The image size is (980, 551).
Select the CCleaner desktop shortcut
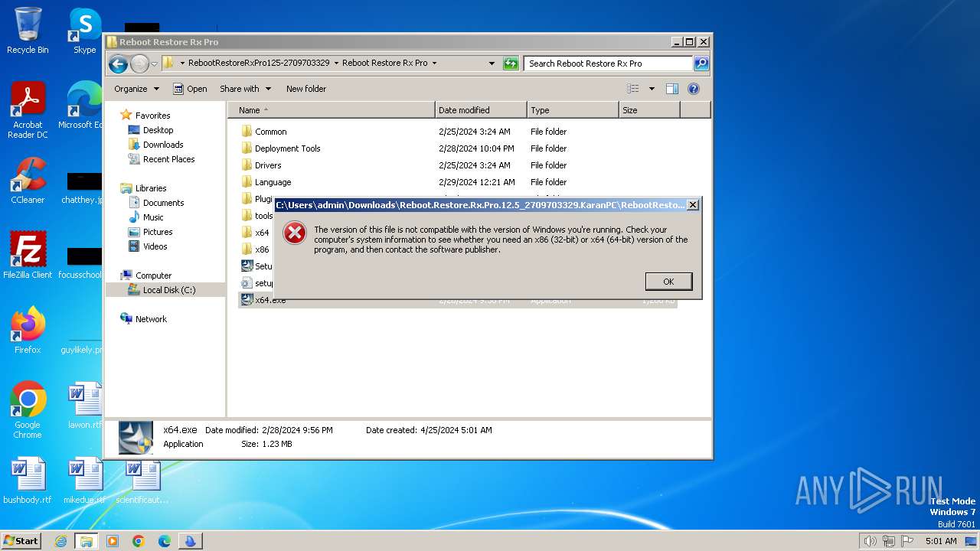point(28,180)
